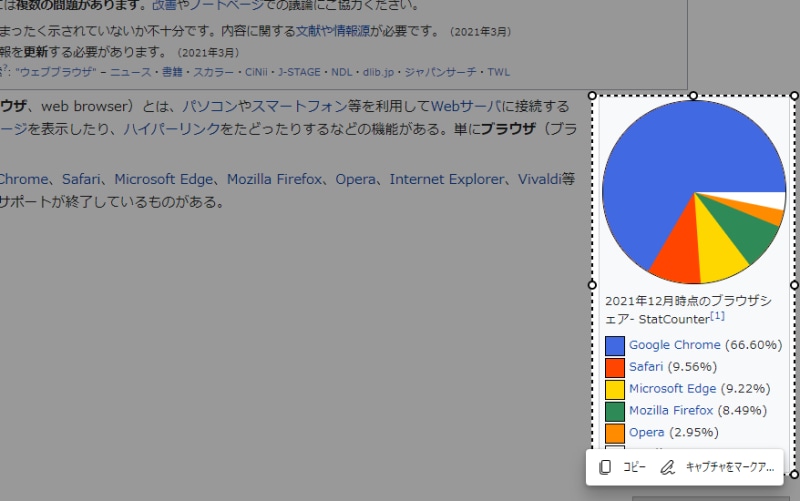Screen dimensions: 800x501
Task: Open the Google Chrome link in legend
Action: 674,345
